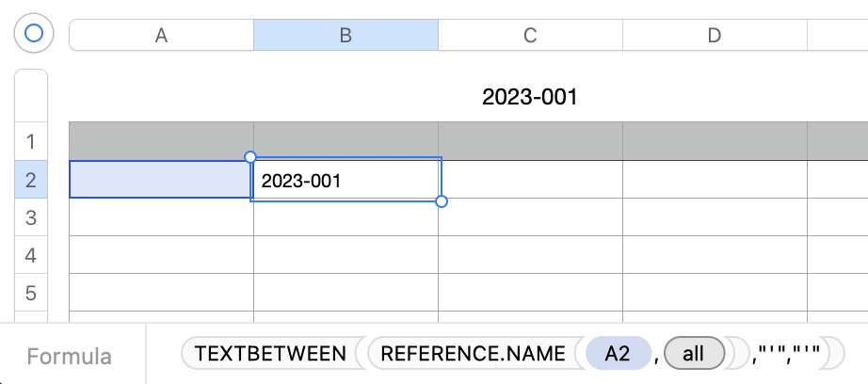Viewport: 868px width, 384px height.
Task: Select row 1 header
Action: point(31,142)
